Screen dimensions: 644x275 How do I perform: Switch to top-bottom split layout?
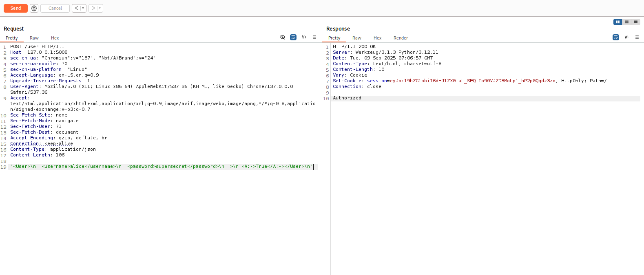(627, 22)
